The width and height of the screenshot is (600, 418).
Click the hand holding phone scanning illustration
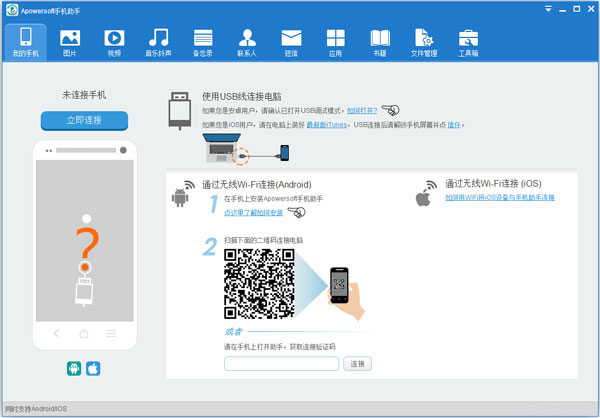(346, 293)
